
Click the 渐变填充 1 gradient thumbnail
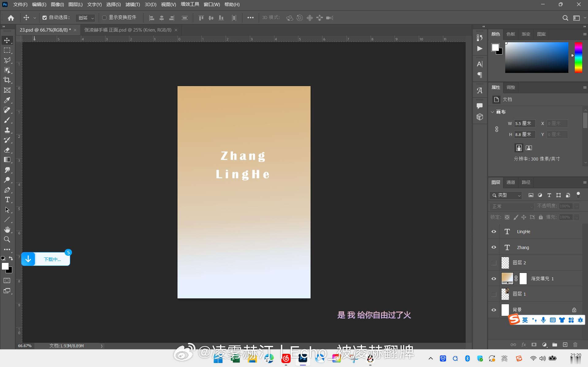[x=507, y=278]
